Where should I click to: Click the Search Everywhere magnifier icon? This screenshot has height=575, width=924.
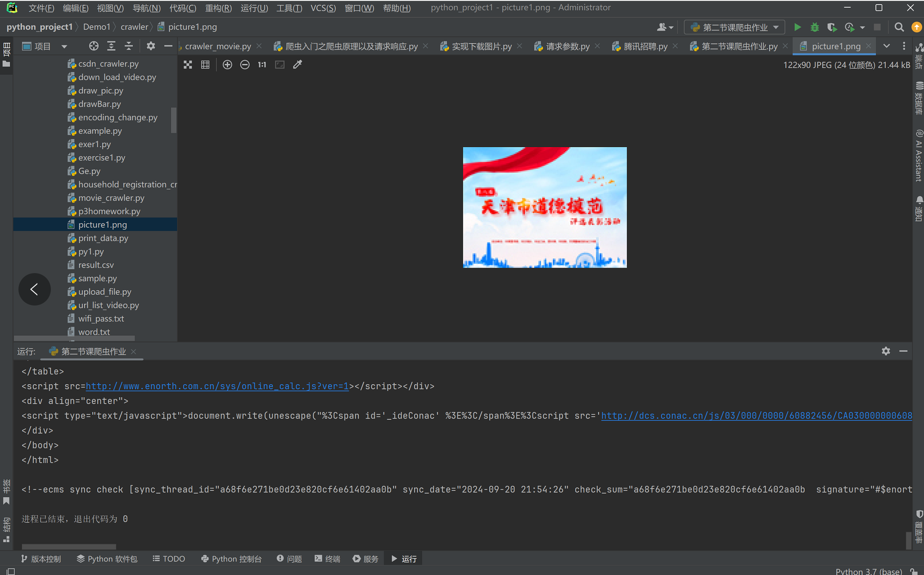[x=899, y=27]
